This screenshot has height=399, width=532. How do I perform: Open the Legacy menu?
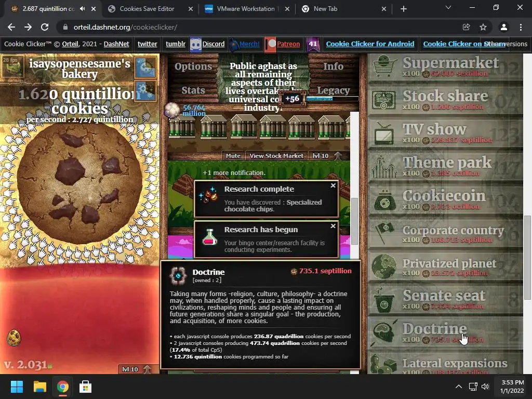click(333, 90)
